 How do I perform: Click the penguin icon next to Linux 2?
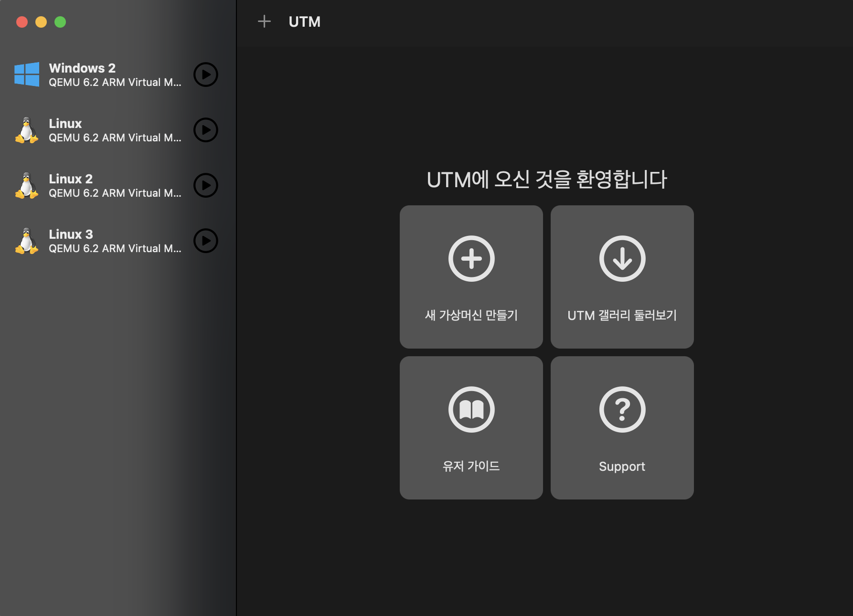pyautogui.click(x=27, y=185)
